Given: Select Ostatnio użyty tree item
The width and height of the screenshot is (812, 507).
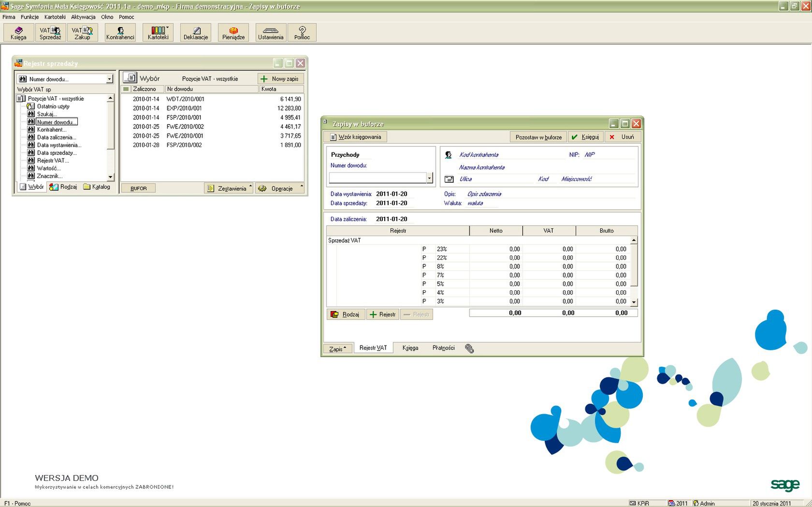Looking at the screenshot, I should [53, 106].
